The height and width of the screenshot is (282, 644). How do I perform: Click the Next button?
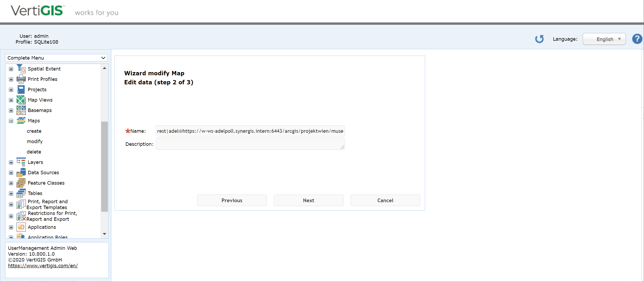click(x=309, y=200)
